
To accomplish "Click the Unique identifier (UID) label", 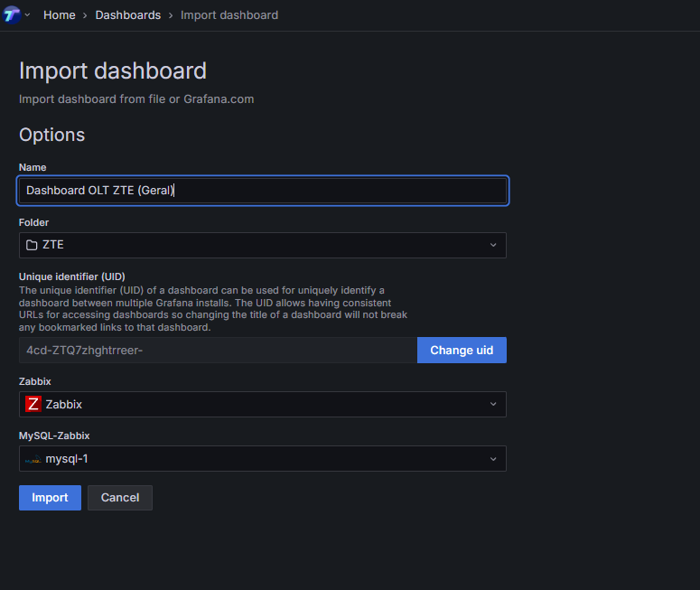I will pyautogui.click(x=72, y=276).
